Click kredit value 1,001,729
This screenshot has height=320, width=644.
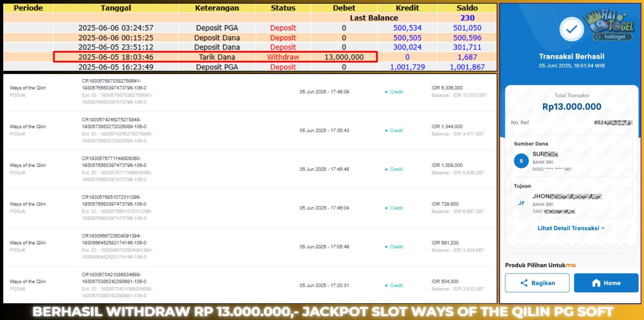click(x=407, y=67)
